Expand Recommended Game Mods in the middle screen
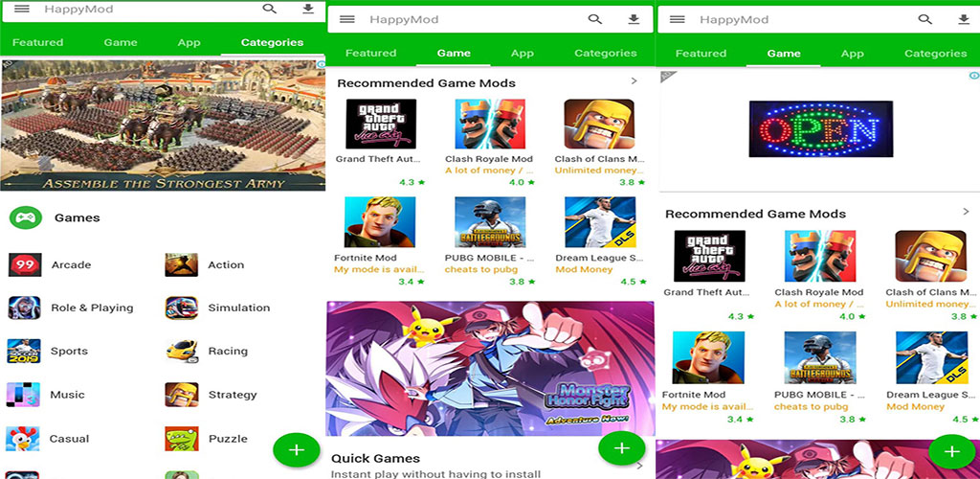This screenshot has width=980, height=479. click(x=634, y=81)
